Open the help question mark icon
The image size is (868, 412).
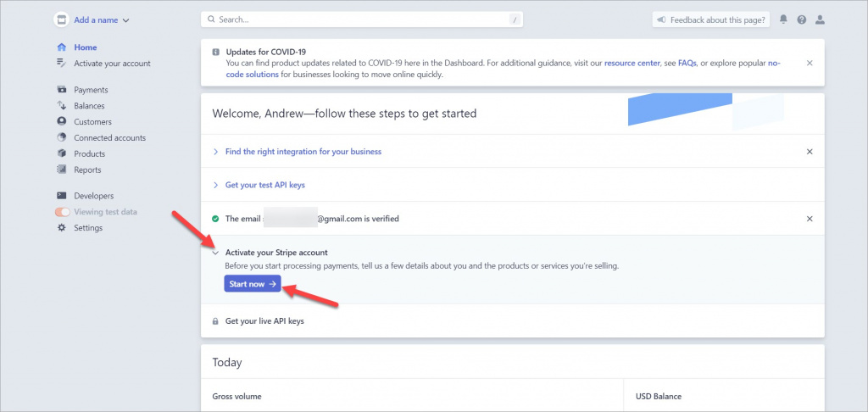[x=802, y=20]
